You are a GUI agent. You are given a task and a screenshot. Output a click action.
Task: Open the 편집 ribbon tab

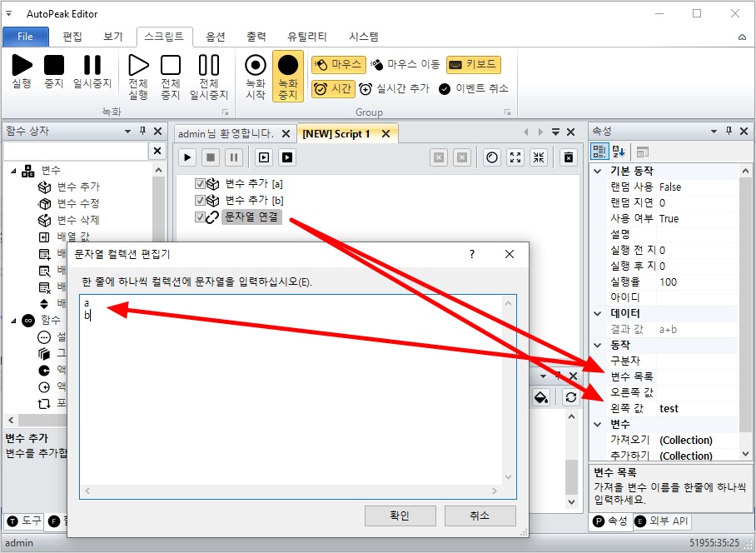72,37
